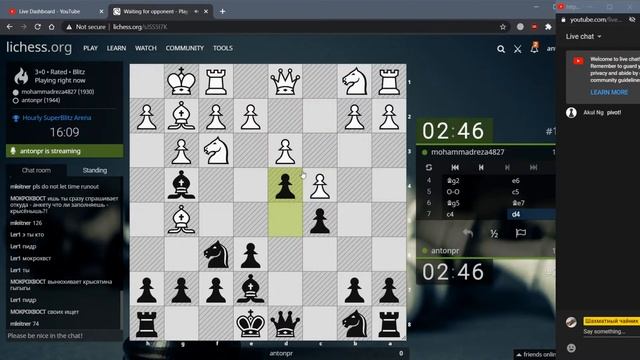Open a new browser tab with plus

(222, 11)
